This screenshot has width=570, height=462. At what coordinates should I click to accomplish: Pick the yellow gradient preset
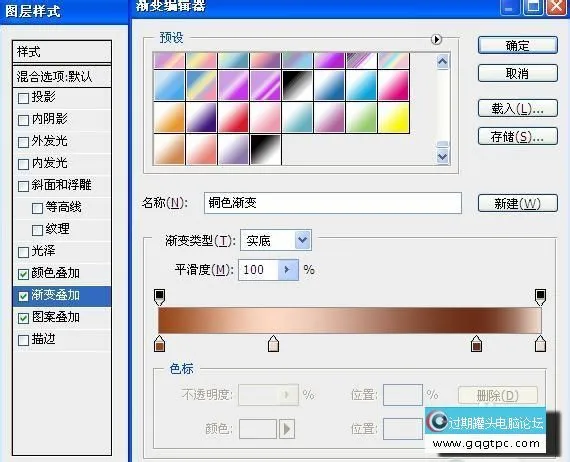[394, 117]
